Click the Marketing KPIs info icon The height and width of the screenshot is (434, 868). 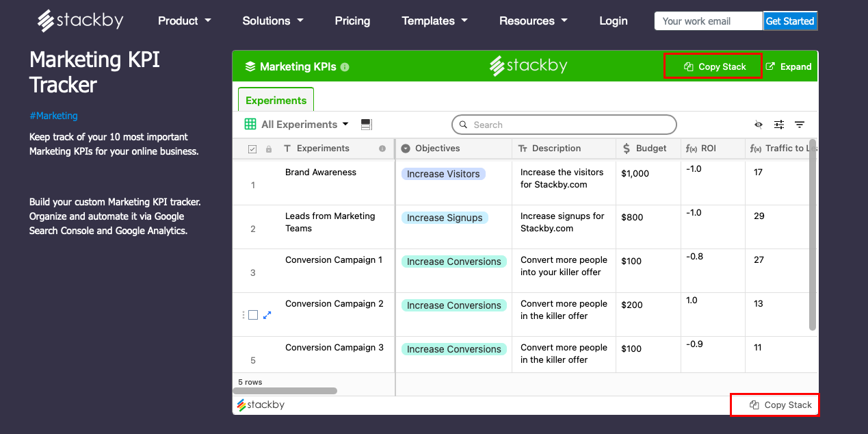pyautogui.click(x=345, y=67)
